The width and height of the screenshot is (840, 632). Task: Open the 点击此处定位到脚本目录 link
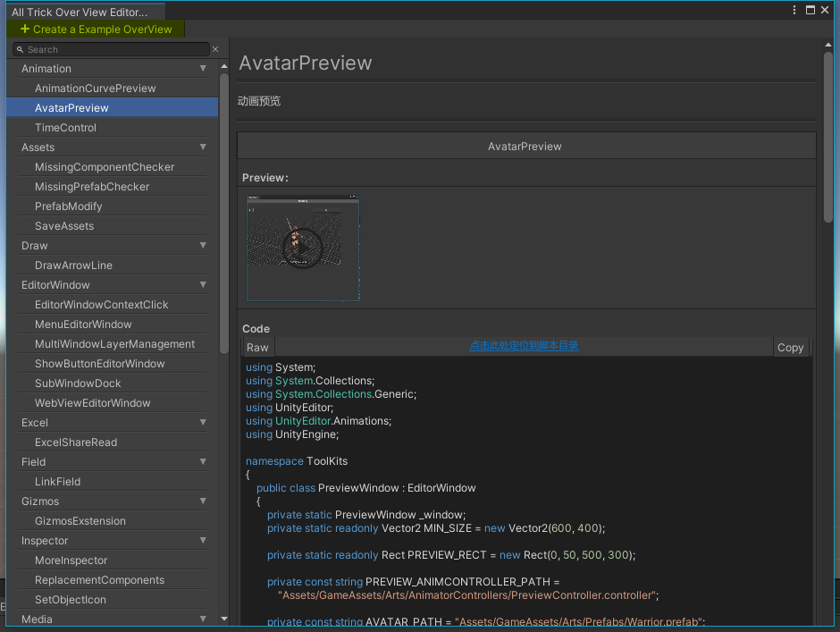click(524, 345)
